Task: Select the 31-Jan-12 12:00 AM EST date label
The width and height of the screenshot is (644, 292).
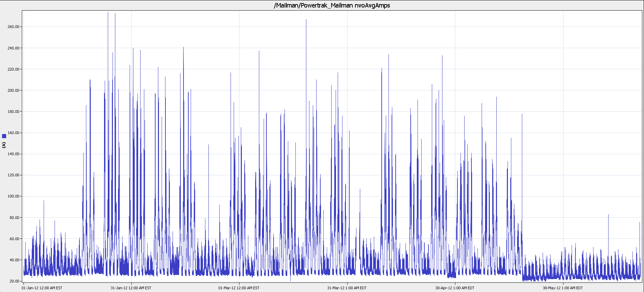Action: (x=131, y=288)
